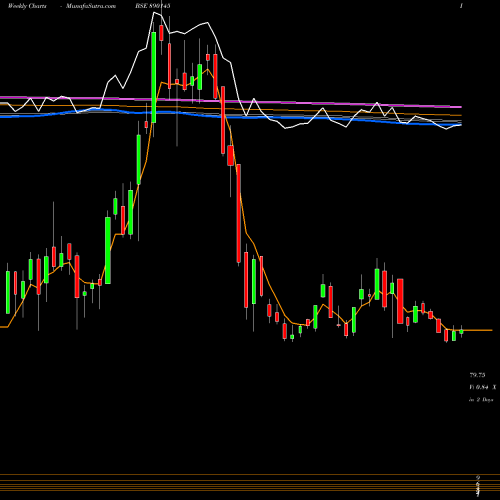Click the magenta moving average line's right end
Screen dimensions: 500x500
click(x=460, y=107)
